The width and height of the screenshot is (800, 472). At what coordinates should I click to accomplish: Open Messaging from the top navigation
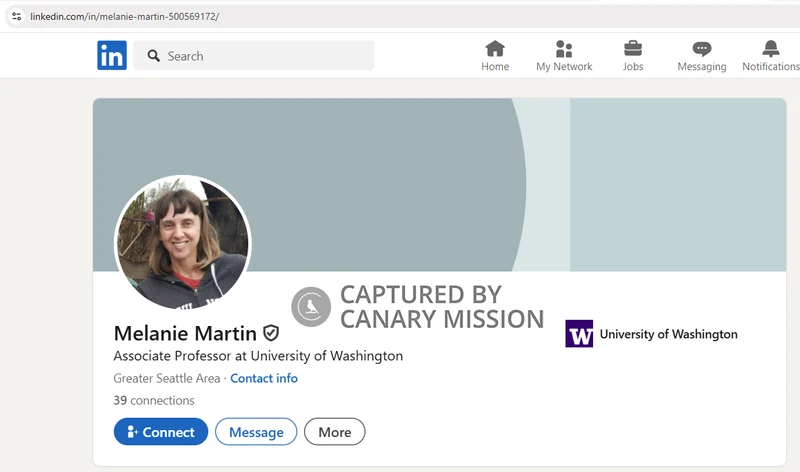(702, 49)
